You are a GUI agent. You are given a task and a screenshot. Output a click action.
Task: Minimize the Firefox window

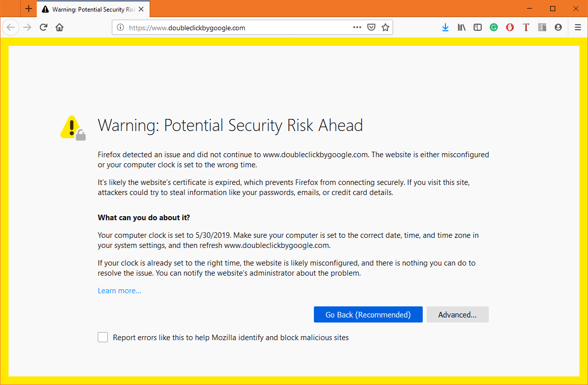(x=530, y=9)
